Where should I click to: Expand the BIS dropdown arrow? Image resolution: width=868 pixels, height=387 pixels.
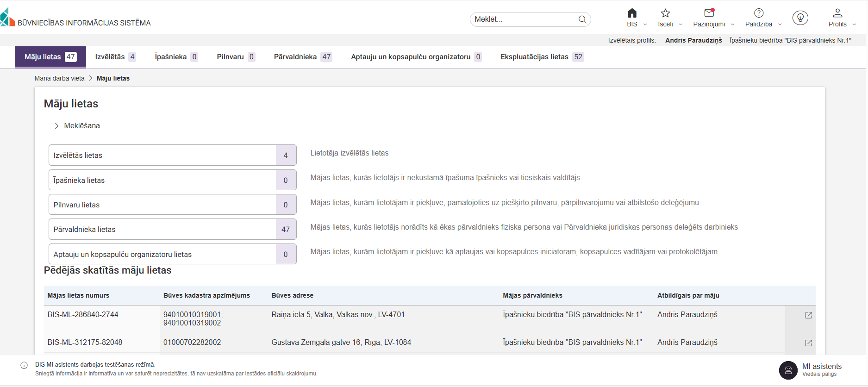pyautogui.click(x=645, y=25)
